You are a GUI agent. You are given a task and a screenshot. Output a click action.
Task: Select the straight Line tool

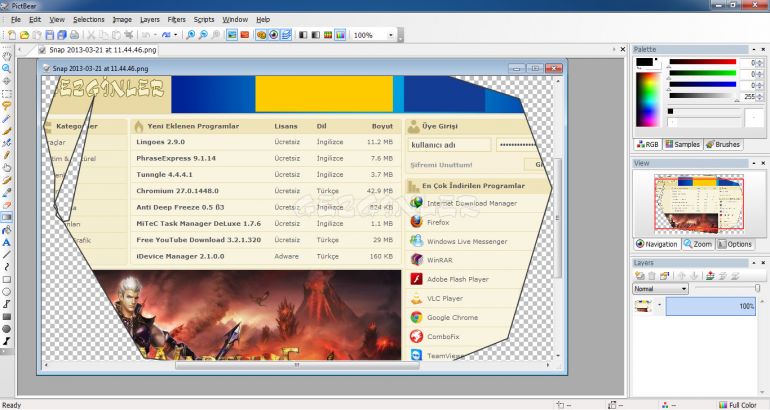(6, 255)
